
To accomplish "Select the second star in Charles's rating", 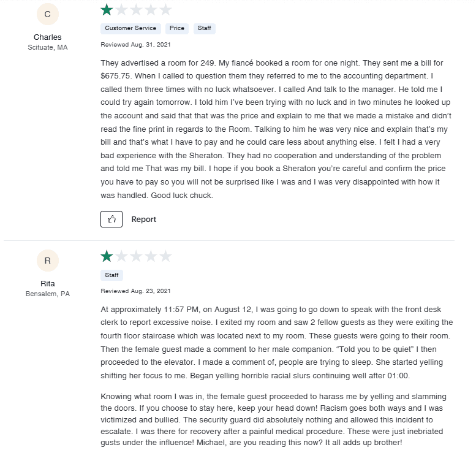I will 121,10.
